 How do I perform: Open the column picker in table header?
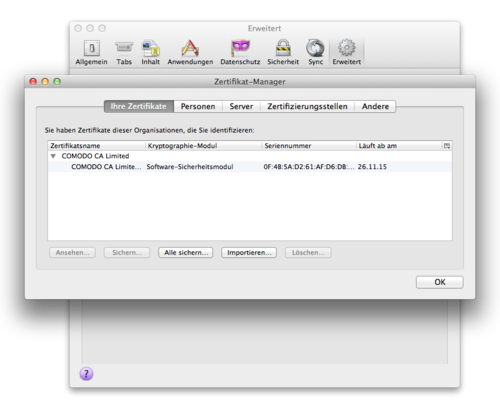coord(447,146)
